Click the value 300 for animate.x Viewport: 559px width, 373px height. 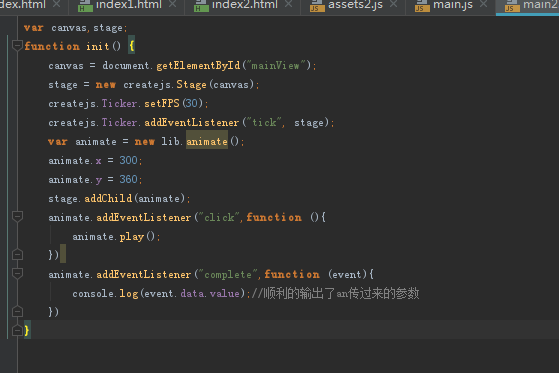pyautogui.click(x=128, y=160)
